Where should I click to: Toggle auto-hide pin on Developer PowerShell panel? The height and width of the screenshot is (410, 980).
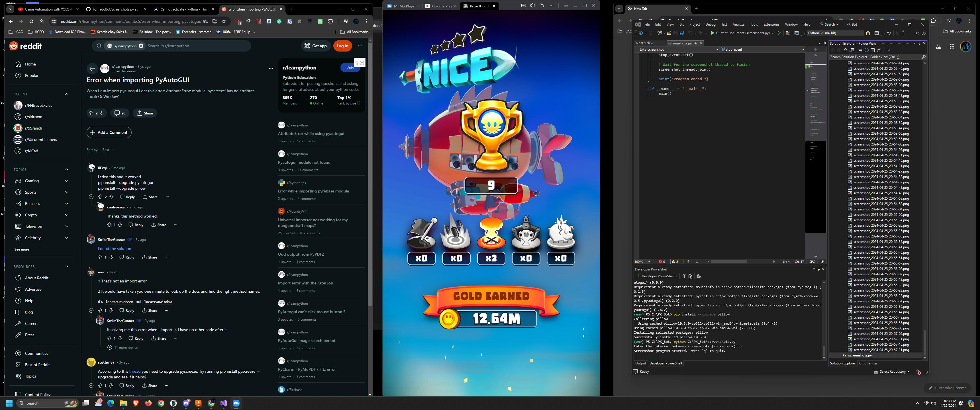[819, 269]
